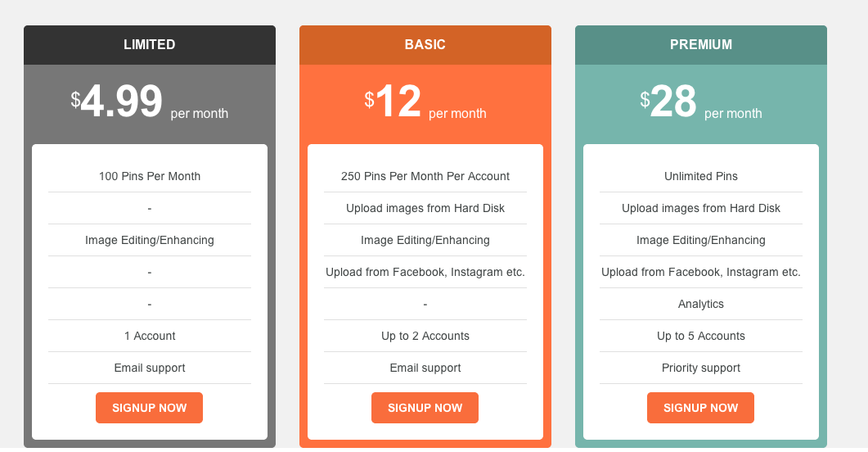Click Image Editing/Enhancing in Limited plan

150,240
